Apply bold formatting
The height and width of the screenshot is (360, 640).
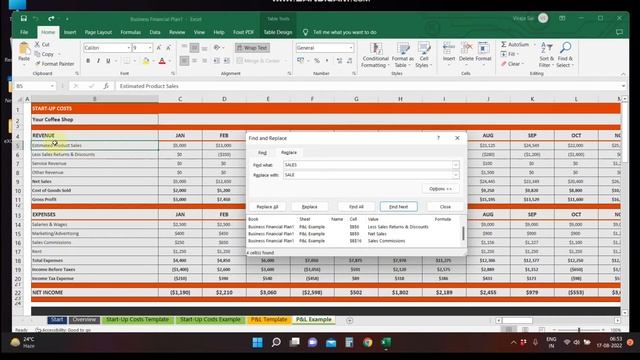(88, 61)
